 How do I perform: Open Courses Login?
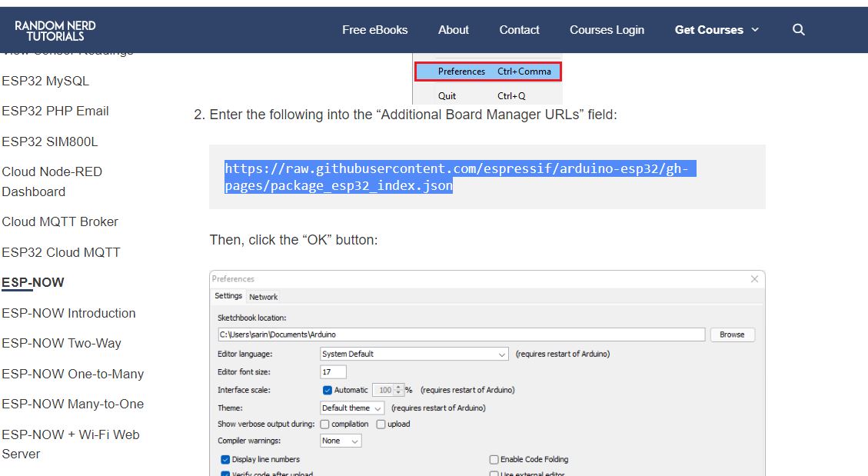(x=607, y=30)
